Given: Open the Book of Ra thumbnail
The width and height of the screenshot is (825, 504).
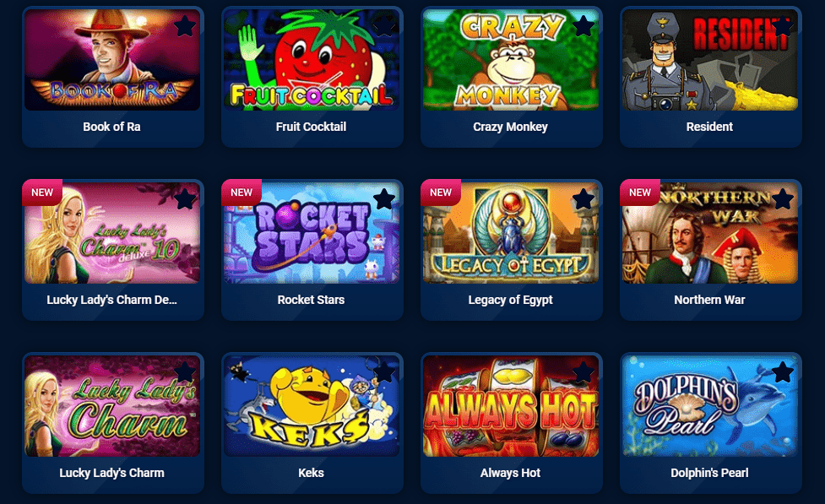Looking at the screenshot, I should click(112, 60).
